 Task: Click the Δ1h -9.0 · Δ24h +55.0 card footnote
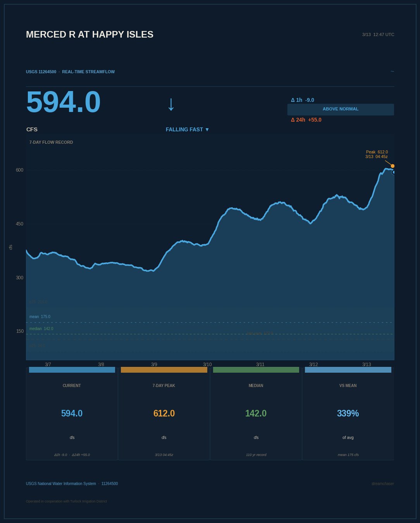72,455
